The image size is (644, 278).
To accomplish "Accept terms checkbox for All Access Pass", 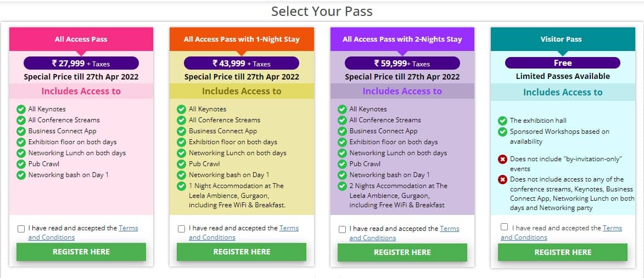I will (21, 229).
